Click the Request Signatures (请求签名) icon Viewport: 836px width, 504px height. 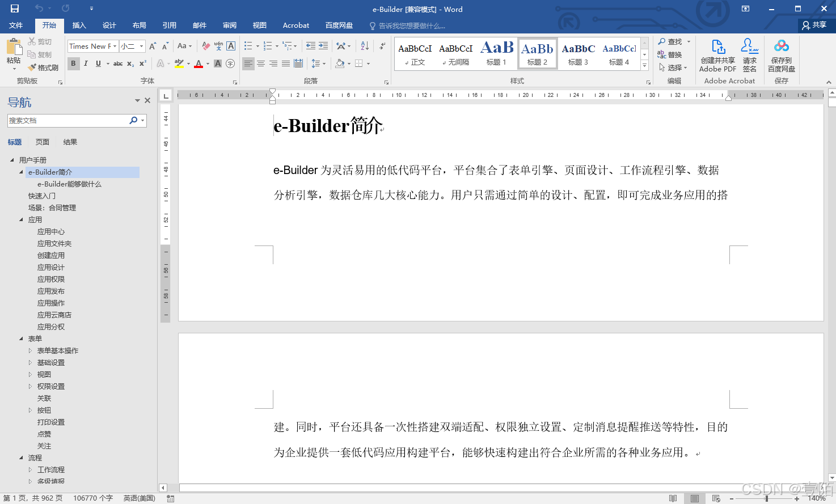coord(750,55)
